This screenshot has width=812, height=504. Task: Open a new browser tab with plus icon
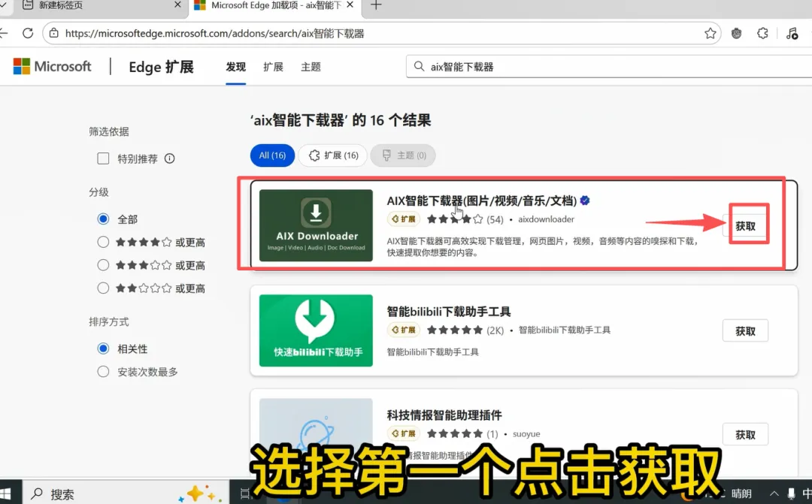(x=376, y=5)
